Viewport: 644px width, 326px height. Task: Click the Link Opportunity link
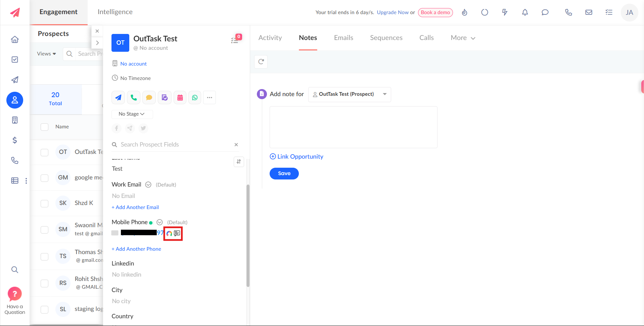pyautogui.click(x=296, y=157)
